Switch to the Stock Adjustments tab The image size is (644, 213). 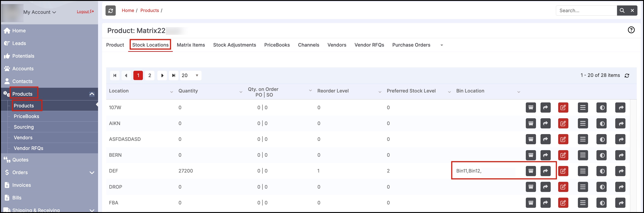point(235,45)
